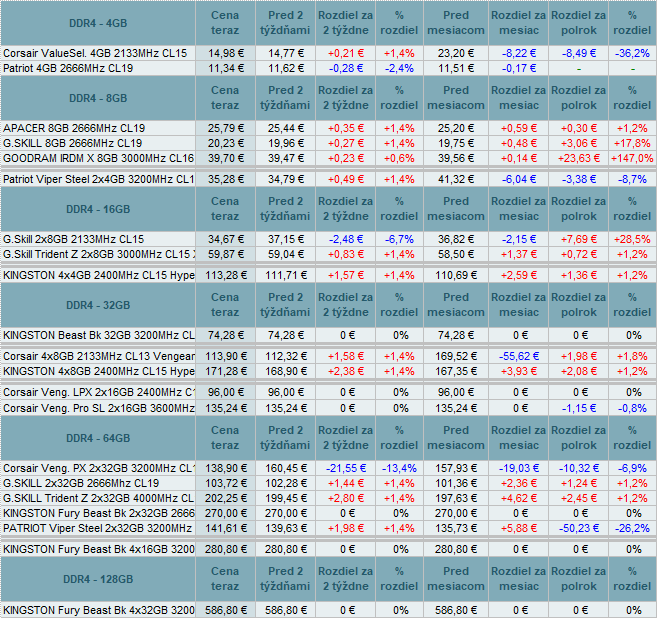Select the +28,5% percentage cell

[x=632, y=239]
